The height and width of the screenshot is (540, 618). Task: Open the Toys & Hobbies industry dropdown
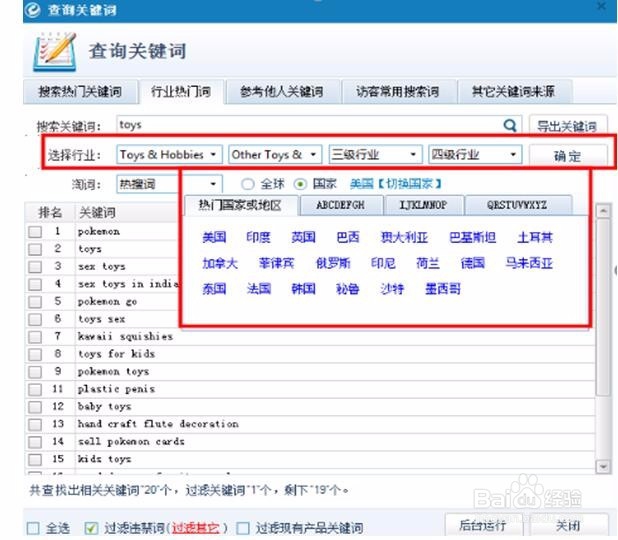[169, 155]
